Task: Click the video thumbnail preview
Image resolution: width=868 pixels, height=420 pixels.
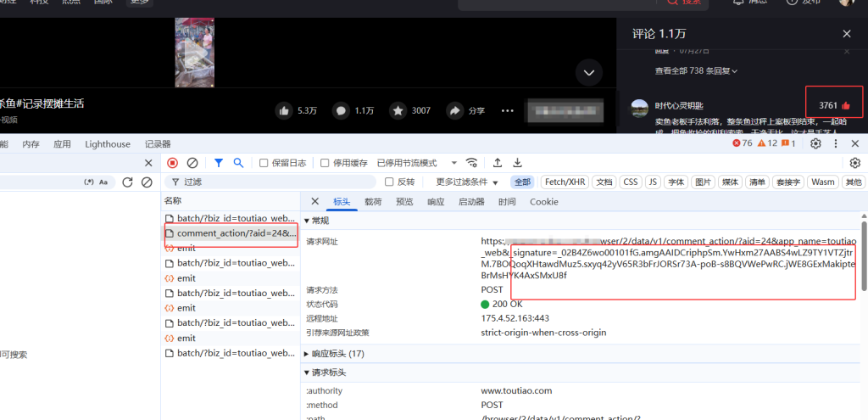Action: [195, 53]
